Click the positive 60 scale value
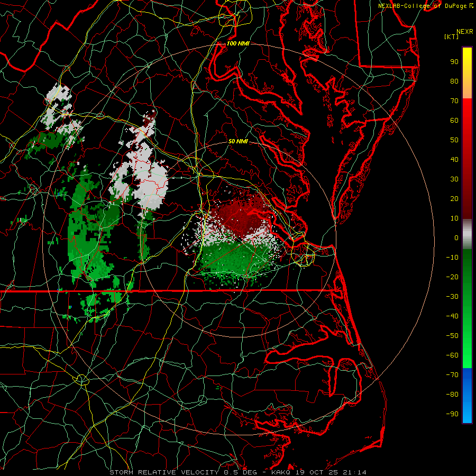 click(x=454, y=120)
